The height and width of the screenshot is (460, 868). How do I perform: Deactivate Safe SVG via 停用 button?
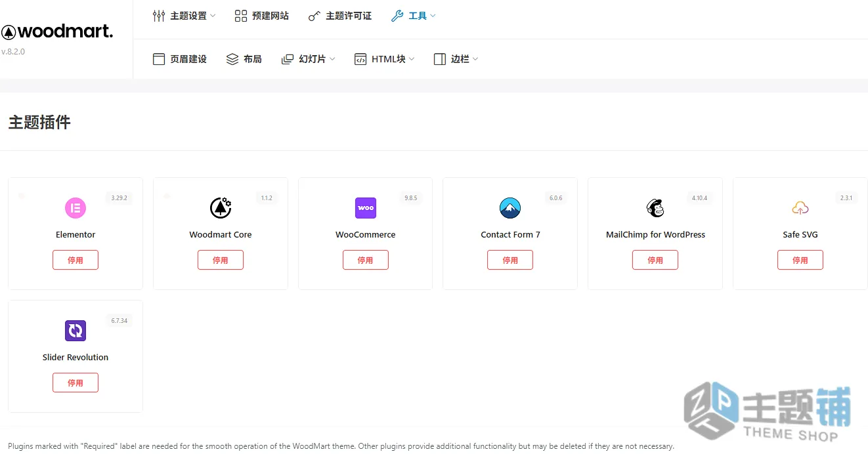click(800, 260)
